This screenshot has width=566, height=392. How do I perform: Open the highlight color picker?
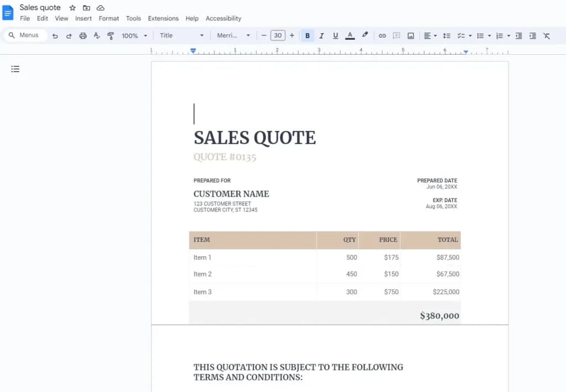click(x=365, y=35)
